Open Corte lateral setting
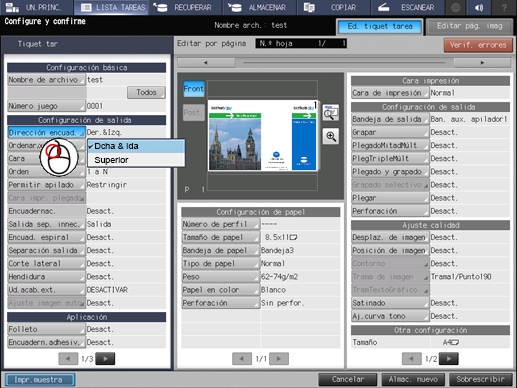Image resolution: width=517 pixels, height=388 pixels. 46,263
